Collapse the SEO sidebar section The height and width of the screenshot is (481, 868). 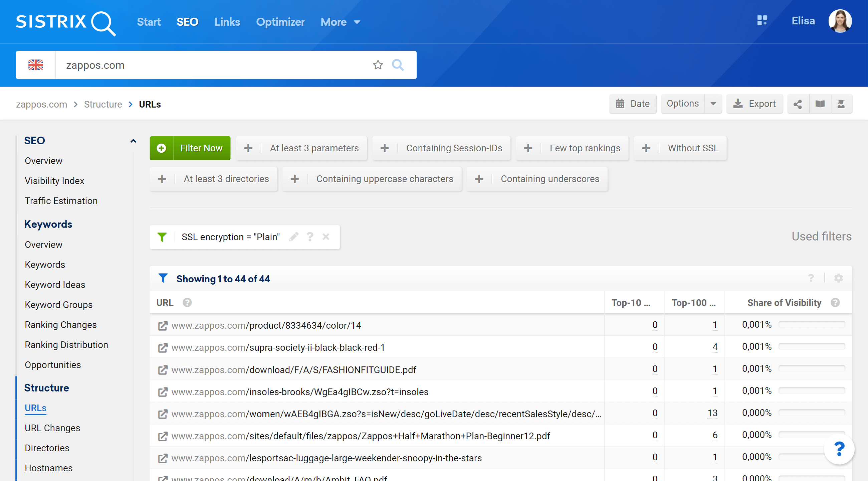[133, 141]
